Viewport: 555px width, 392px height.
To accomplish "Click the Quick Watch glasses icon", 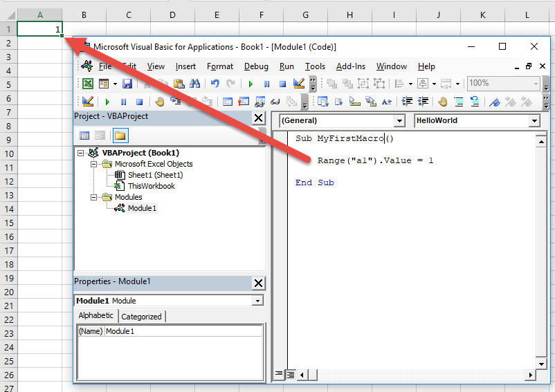I will pyautogui.click(x=275, y=102).
